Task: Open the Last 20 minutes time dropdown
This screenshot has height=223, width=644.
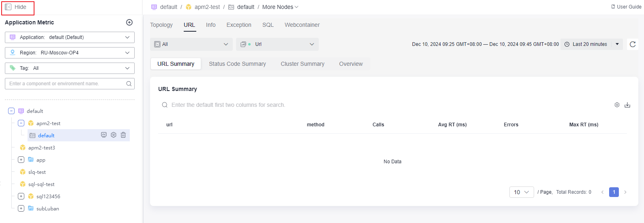Action: [592, 44]
